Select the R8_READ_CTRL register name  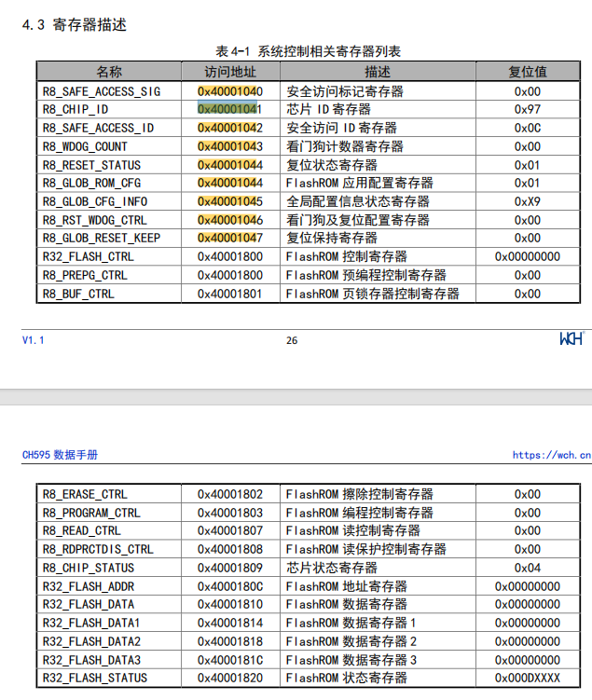(82, 530)
